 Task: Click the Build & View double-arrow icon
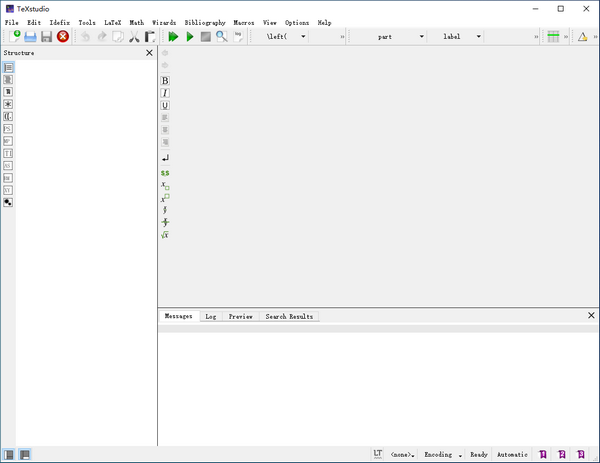coord(173,37)
